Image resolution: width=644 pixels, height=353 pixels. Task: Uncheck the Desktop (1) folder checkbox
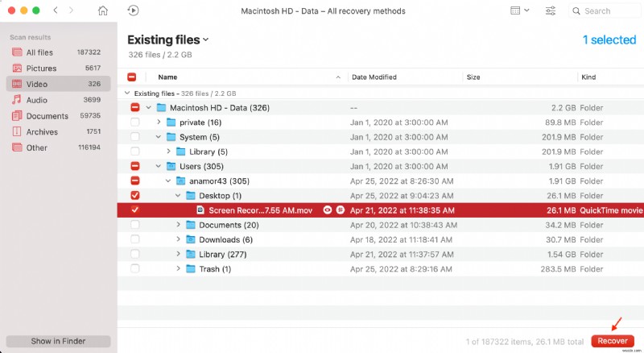[134, 195]
